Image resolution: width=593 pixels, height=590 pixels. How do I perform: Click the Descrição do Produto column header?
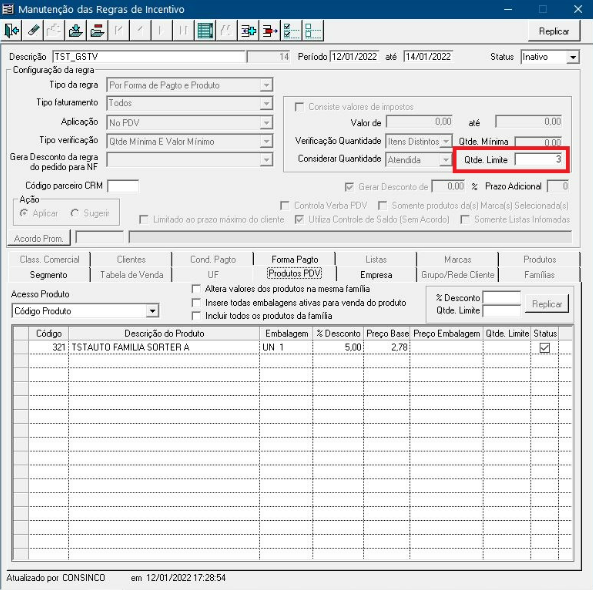(x=164, y=334)
